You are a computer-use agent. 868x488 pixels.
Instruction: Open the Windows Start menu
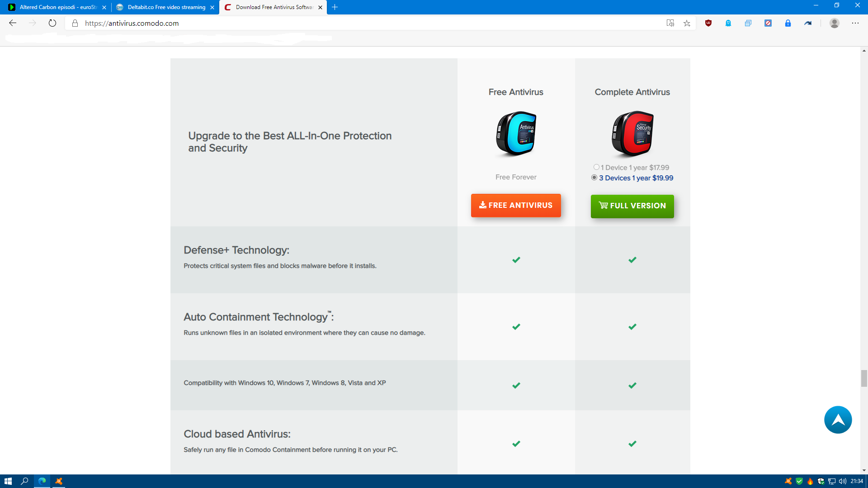click(x=8, y=481)
